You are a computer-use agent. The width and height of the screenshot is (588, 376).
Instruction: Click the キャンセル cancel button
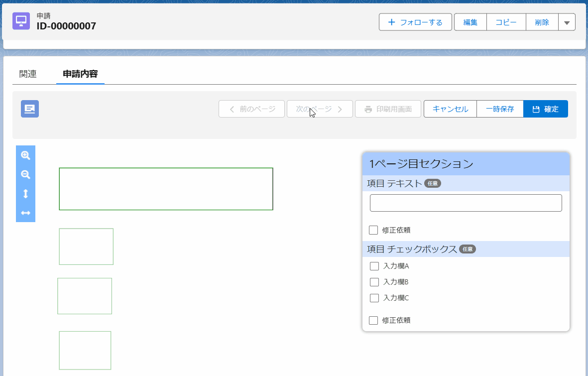pos(450,109)
